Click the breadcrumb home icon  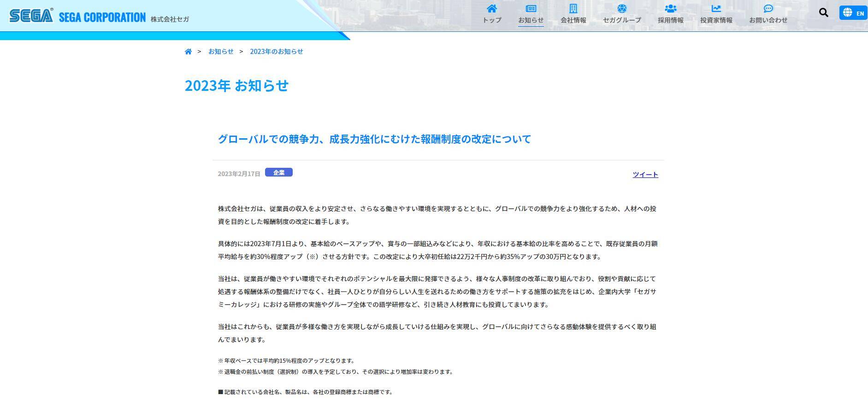point(188,52)
